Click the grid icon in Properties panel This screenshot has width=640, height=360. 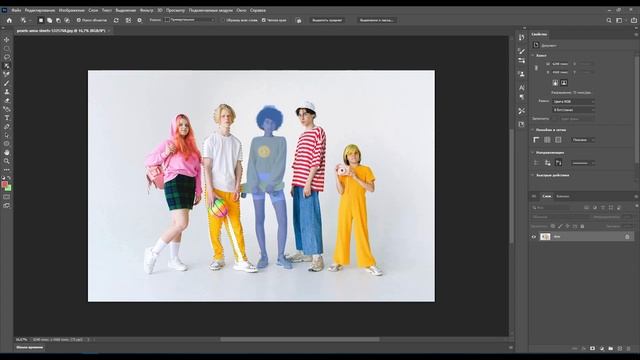547,140
